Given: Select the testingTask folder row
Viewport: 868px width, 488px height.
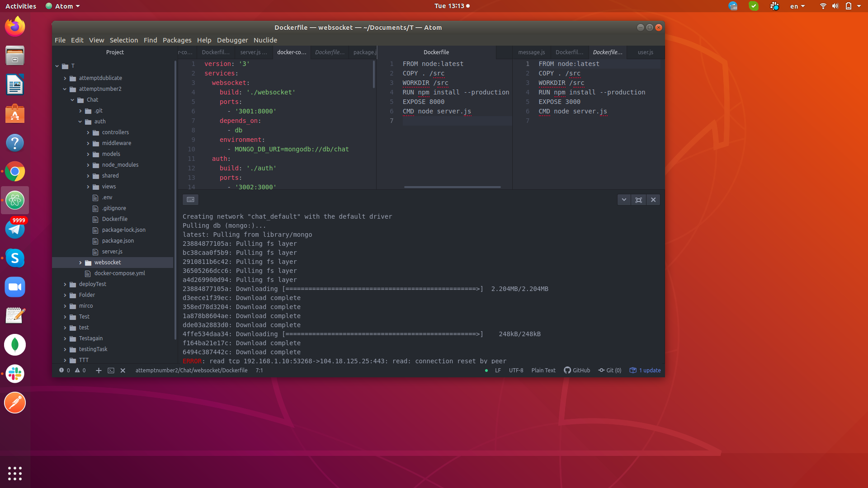Looking at the screenshot, I should 113,349.
